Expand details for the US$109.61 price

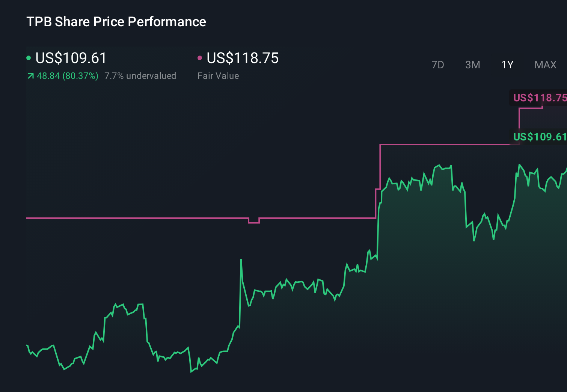click(x=71, y=58)
